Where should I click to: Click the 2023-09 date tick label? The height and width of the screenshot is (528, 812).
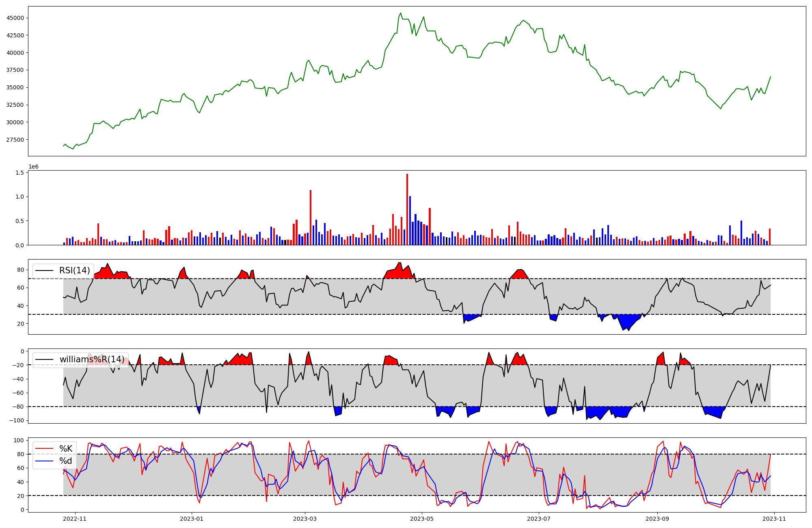(657, 519)
